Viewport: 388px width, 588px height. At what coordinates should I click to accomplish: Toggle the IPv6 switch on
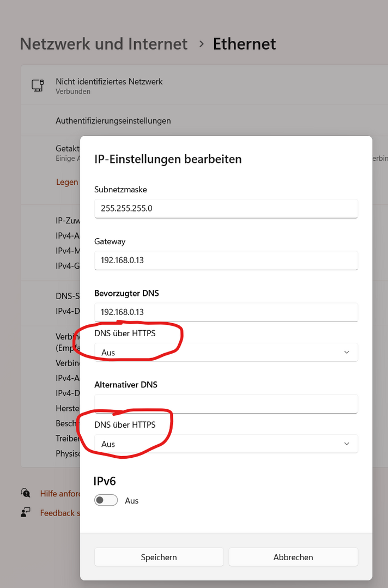tap(106, 500)
